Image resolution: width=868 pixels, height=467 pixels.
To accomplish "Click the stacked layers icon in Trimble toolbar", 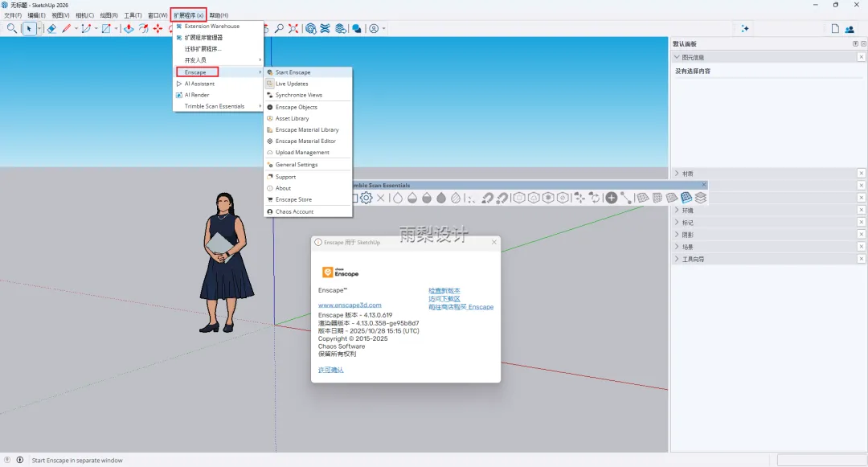I will point(701,198).
